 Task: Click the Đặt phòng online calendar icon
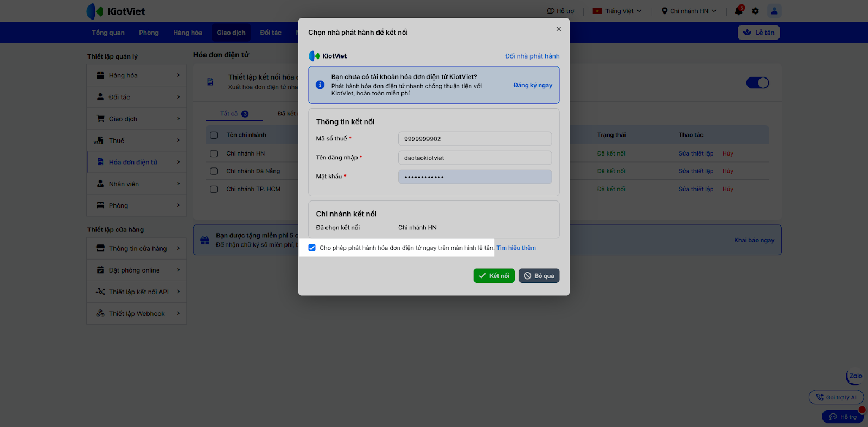pyautogui.click(x=100, y=270)
